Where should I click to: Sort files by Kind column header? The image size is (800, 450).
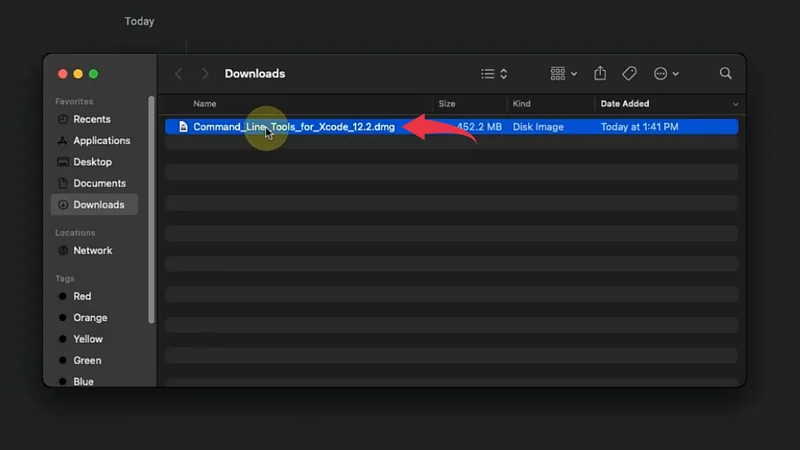tap(522, 104)
